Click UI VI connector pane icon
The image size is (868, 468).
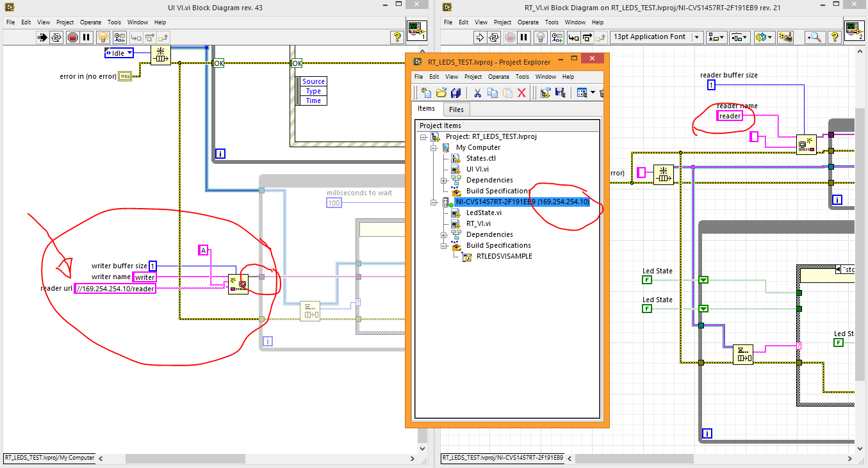(x=418, y=31)
